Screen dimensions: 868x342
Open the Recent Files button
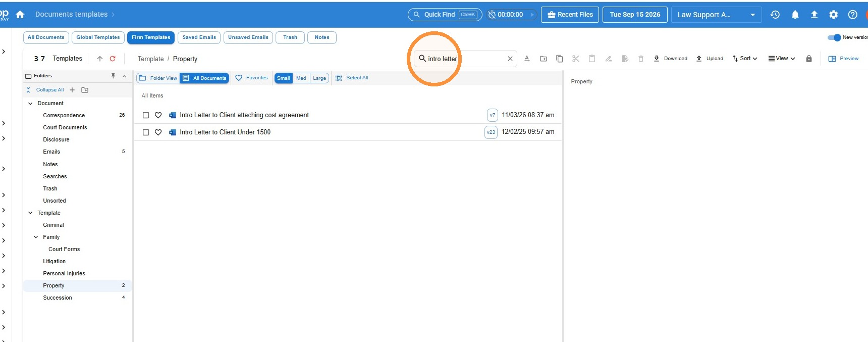click(x=570, y=15)
